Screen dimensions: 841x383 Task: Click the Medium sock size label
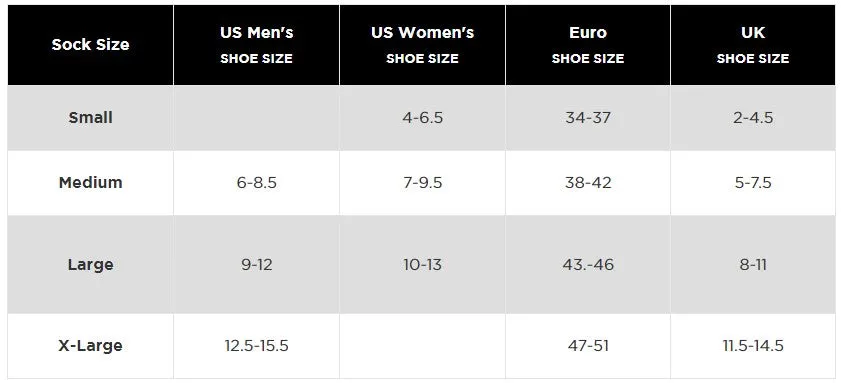pos(90,182)
